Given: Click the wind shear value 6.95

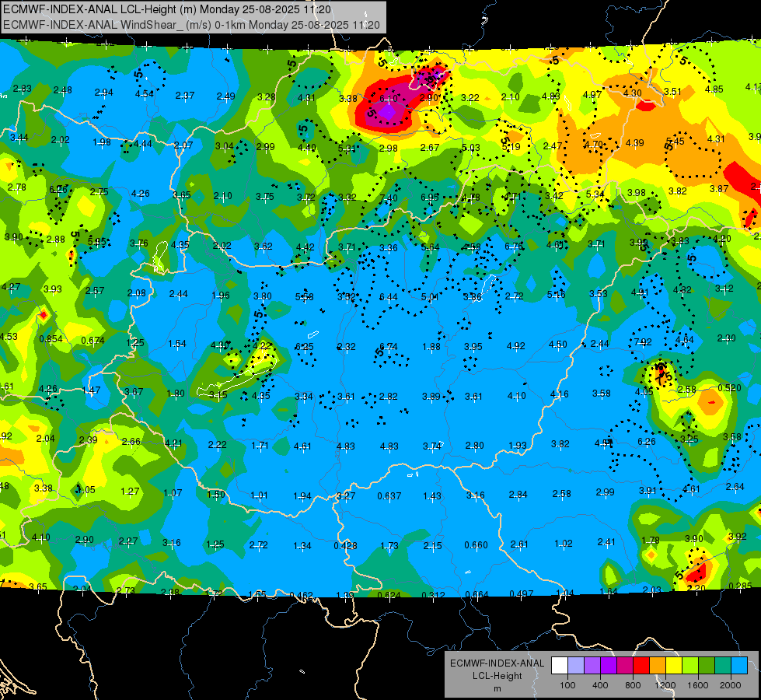Looking at the screenshot, I should tap(430, 198).
